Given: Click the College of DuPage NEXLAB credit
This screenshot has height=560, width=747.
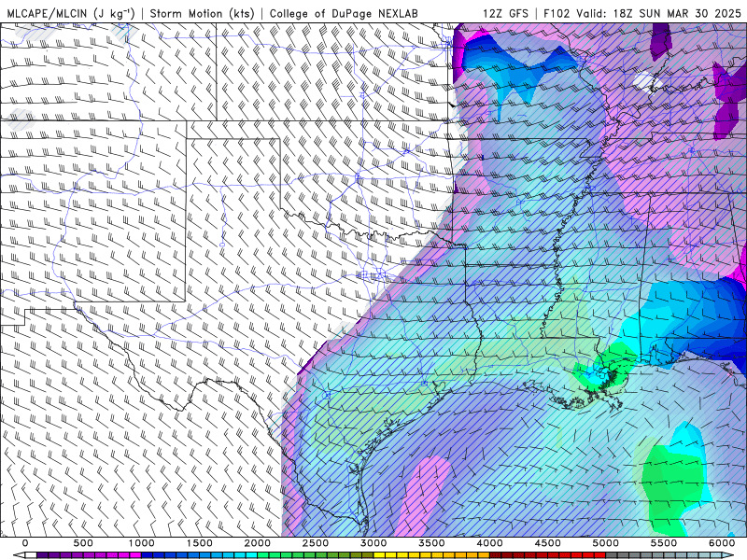Looking at the screenshot, I should pos(344,13).
